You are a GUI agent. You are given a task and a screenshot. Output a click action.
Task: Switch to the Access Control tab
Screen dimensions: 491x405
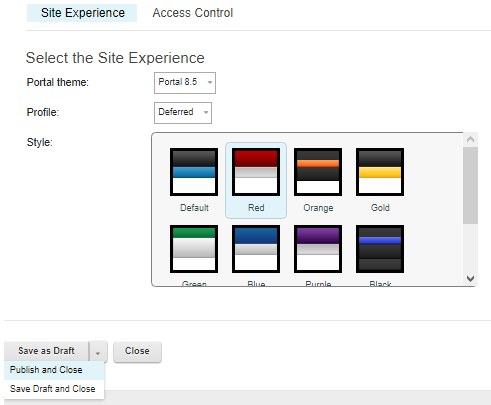coord(193,13)
